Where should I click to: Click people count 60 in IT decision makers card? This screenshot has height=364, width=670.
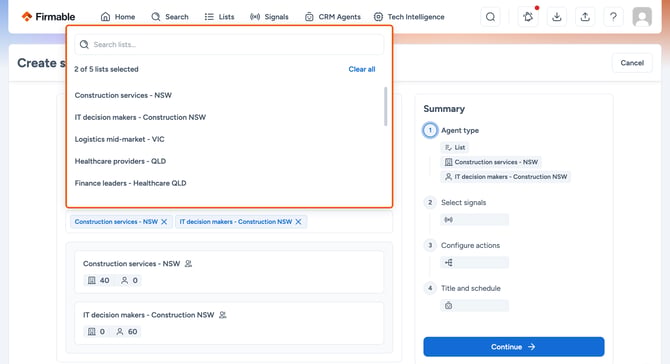point(127,332)
